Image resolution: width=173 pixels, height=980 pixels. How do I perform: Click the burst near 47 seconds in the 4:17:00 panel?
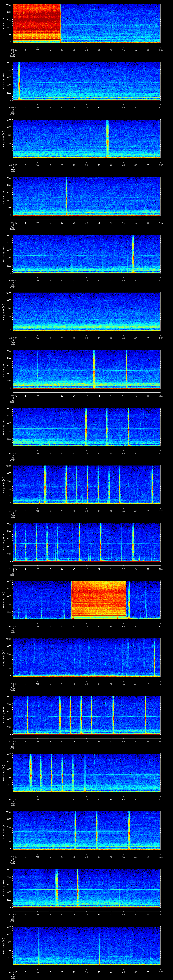pyautogui.click(x=129, y=831)
